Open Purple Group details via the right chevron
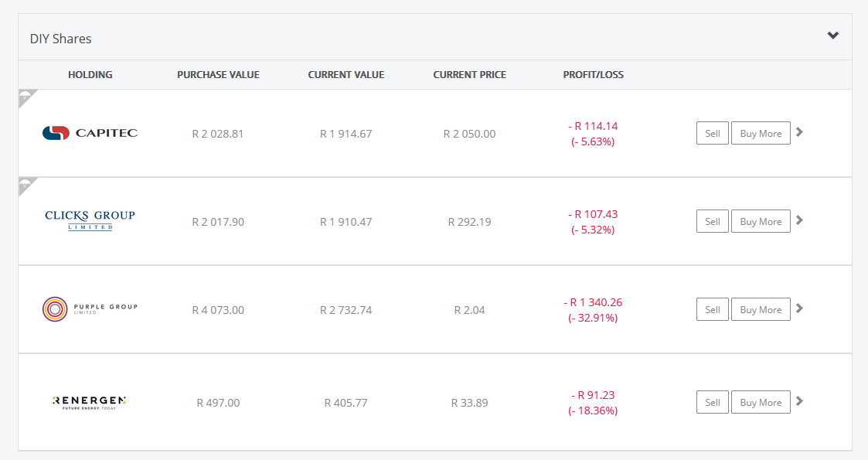Image resolution: width=868 pixels, height=460 pixels. pyautogui.click(x=800, y=308)
